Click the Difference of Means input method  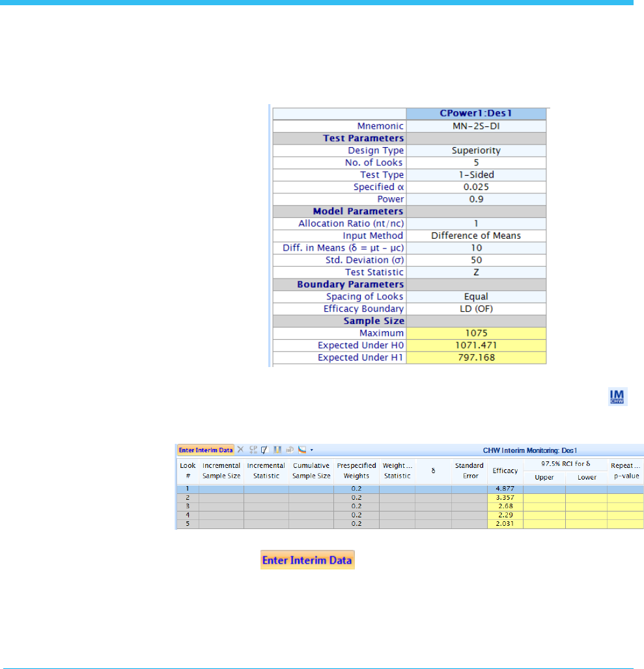pyautogui.click(x=476, y=236)
